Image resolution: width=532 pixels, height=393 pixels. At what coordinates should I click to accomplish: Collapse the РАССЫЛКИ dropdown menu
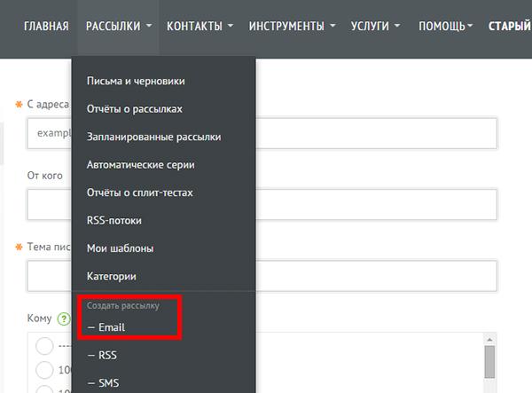119,26
